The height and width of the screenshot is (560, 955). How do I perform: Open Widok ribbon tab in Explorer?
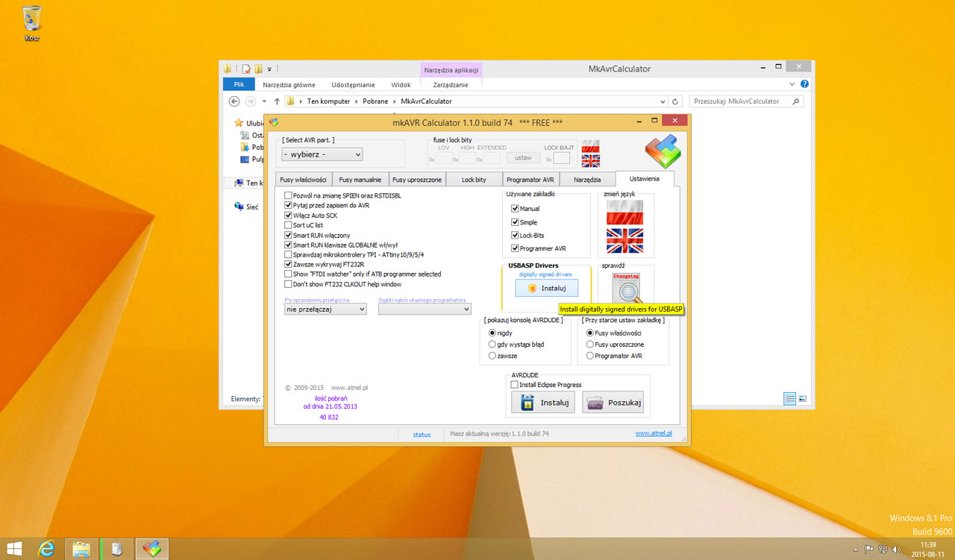(x=401, y=85)
